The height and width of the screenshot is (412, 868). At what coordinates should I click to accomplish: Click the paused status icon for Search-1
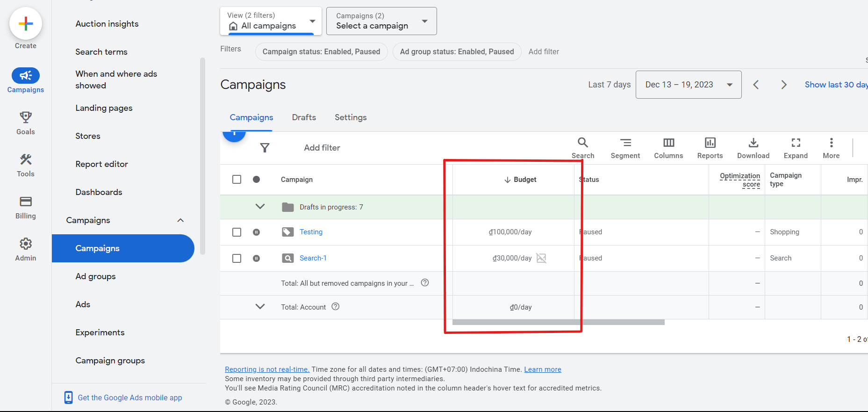256,258
